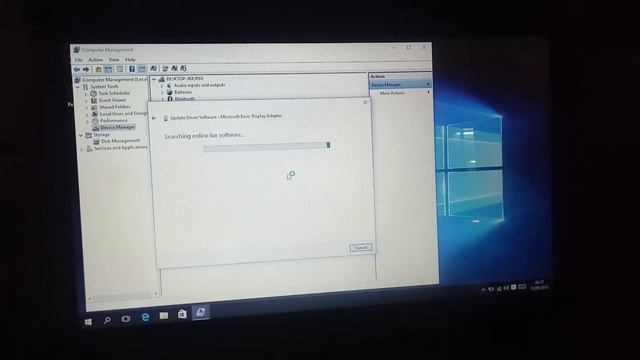
Task: Select Disk Management in the tree
Action: pyautogui.click(x=120, y=141)
